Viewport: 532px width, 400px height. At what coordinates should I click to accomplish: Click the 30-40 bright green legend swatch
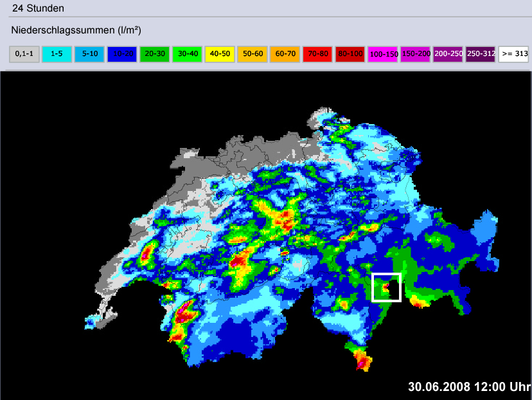(187, 54)
